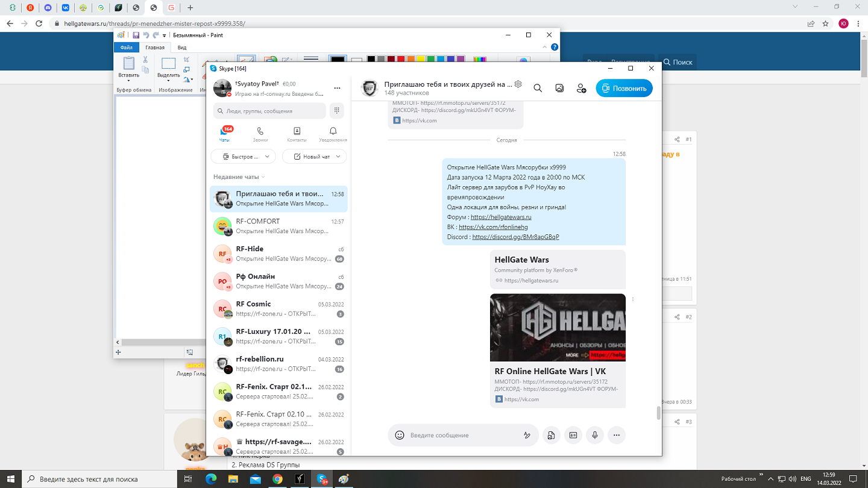Click Svyatoy Pavel profile avatar
Screen dimensions: 868x488
point(222,88)
